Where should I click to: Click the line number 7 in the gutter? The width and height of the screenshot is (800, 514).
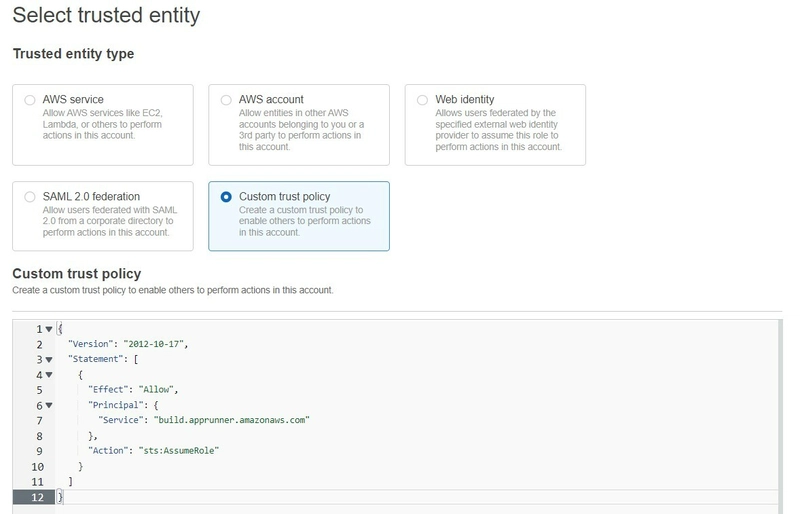click(x=39, y=421)
